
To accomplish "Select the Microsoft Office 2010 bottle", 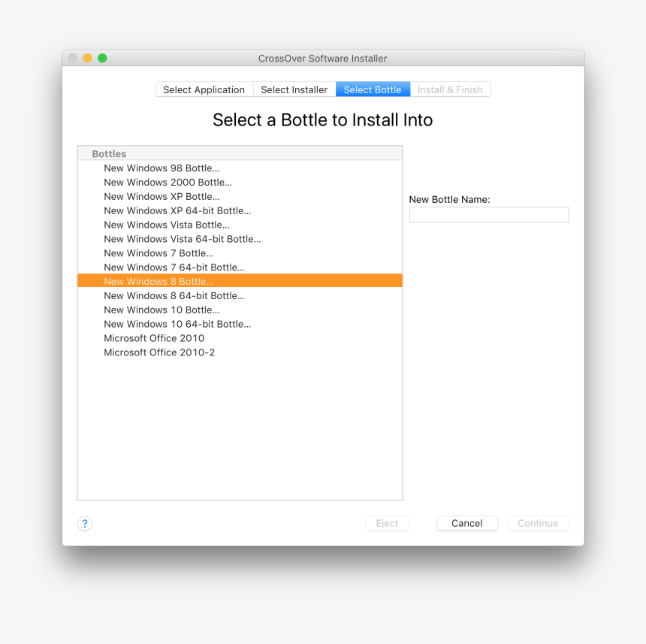I will pos(154,338).
